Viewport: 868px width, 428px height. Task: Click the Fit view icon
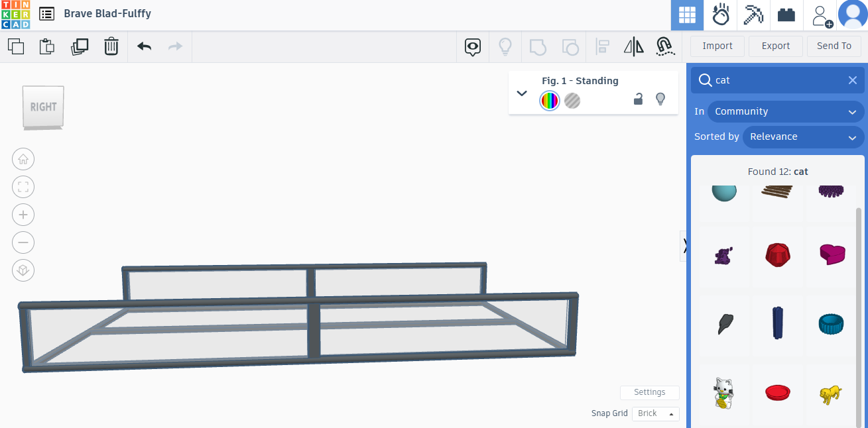coord(23,187)
